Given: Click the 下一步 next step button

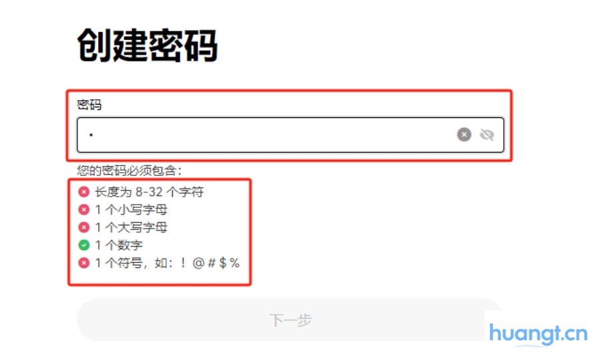Looking at the screenshot, I should [290, 320].
